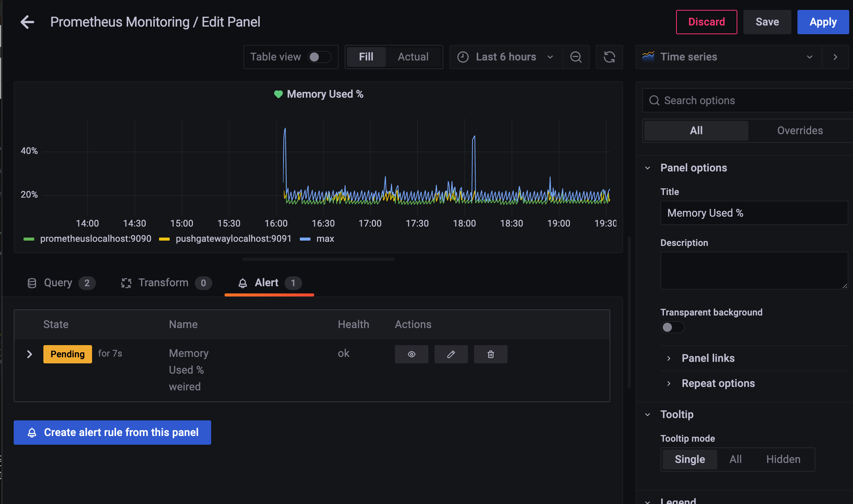This screenshot has height=504, width=853.
Task: Delete the alert rule with trash icon
Action: 490,354
